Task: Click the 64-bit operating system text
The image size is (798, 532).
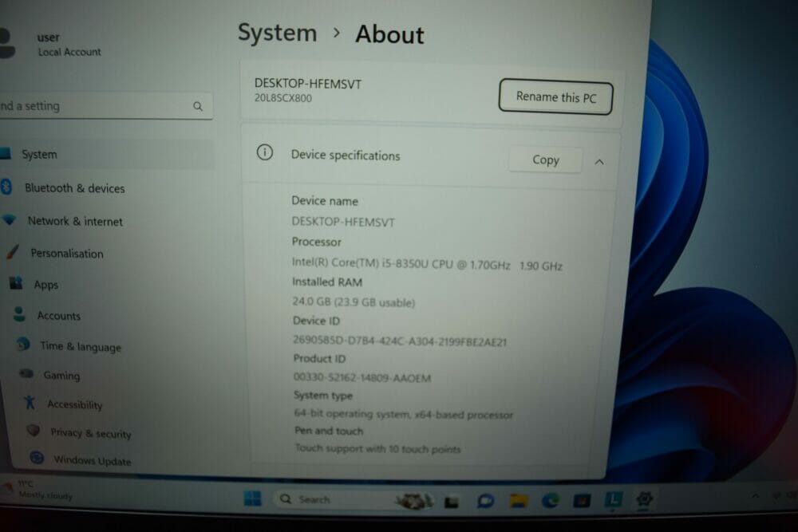Action: point(403,414)
